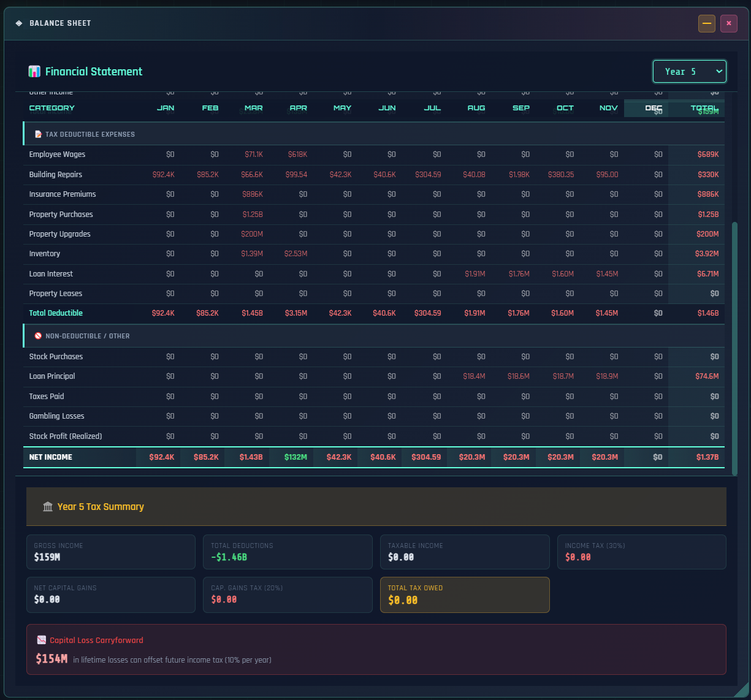Click the TOTAL column header
Screen dimensions: 751x700
(x=704, y=108)
